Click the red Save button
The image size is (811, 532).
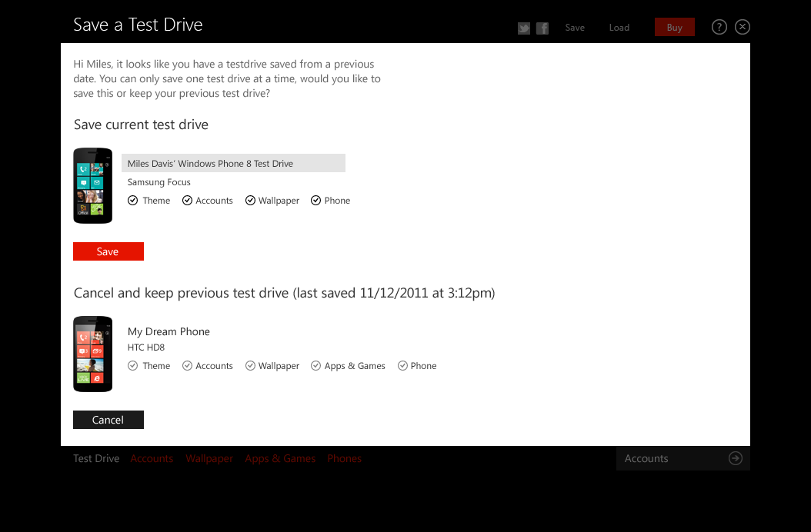[108, 251]
